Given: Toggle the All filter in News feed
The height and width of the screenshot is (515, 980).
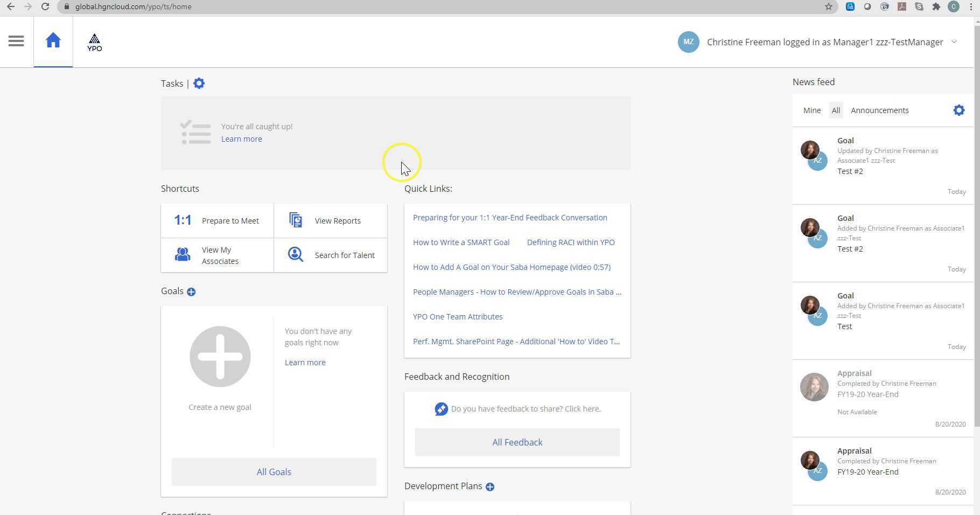Looking at the screenshot, I should [x=836, y=110].
